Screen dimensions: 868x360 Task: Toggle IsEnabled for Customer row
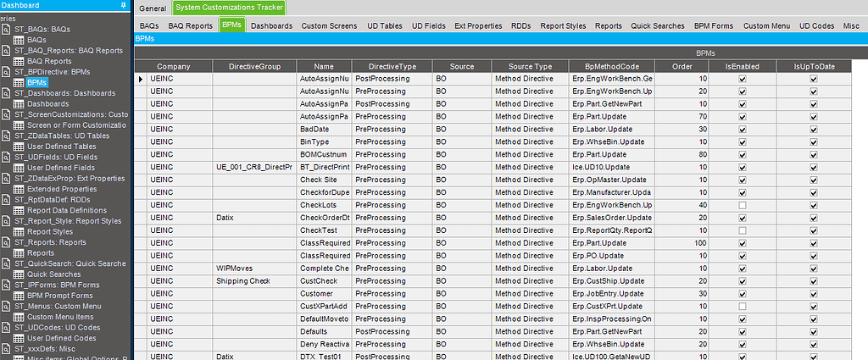(x=743, y=294)
